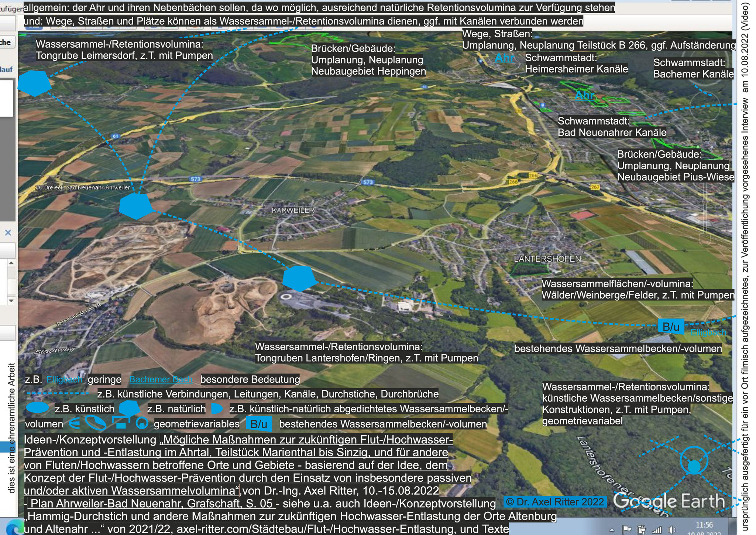The width and height of the screenshot is (756, 535).
Task: Open the Action Center flag icon
Action: [628, 529]
